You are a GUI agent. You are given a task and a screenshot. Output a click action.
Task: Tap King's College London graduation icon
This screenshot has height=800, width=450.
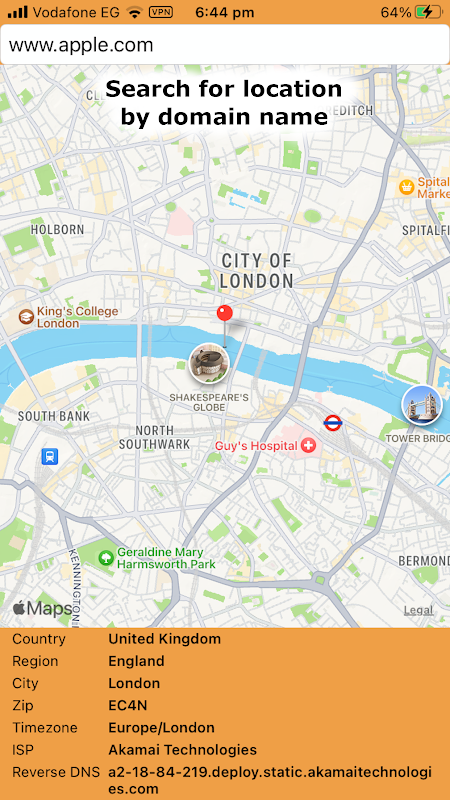[26, 317]
